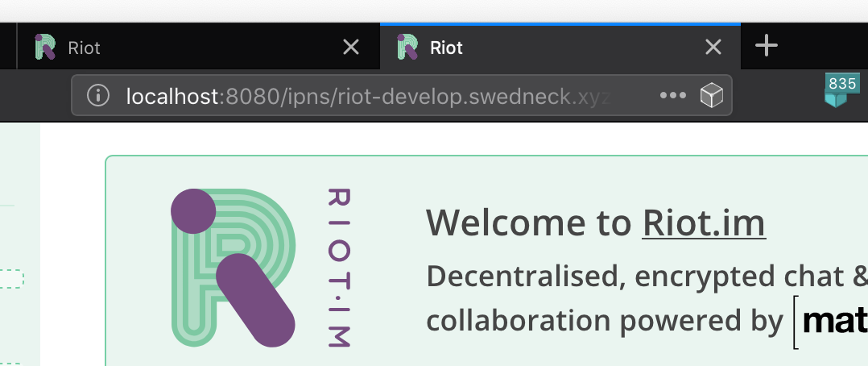Click the large Riot R logo
The height and width of the screenshot is (366, 868).
233,268
